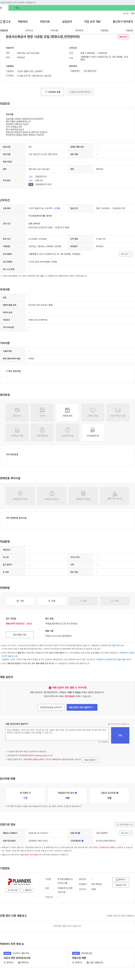Click the 통근버스 welfare icon
The height and width of the screenshot is (980, 135).
[17, 412]
